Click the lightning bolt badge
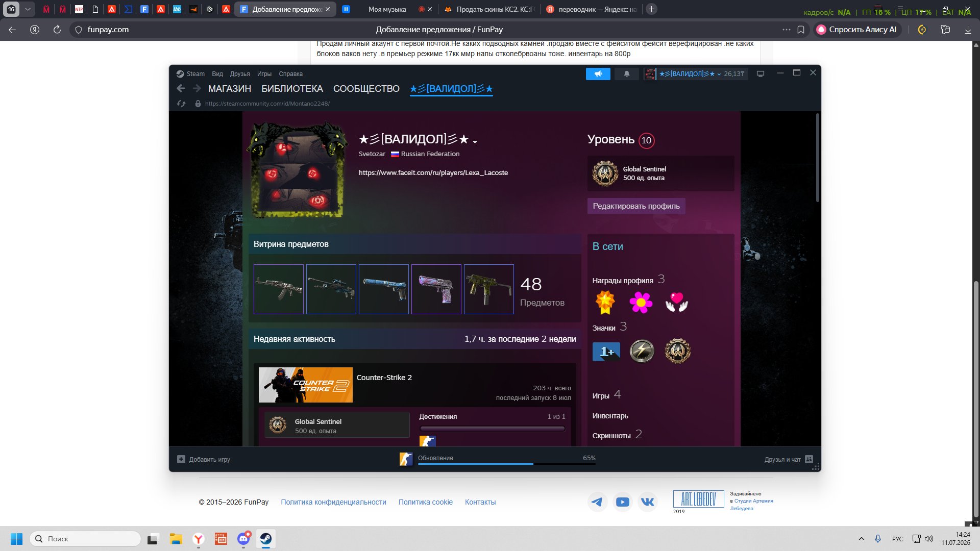 coord(642,351)
